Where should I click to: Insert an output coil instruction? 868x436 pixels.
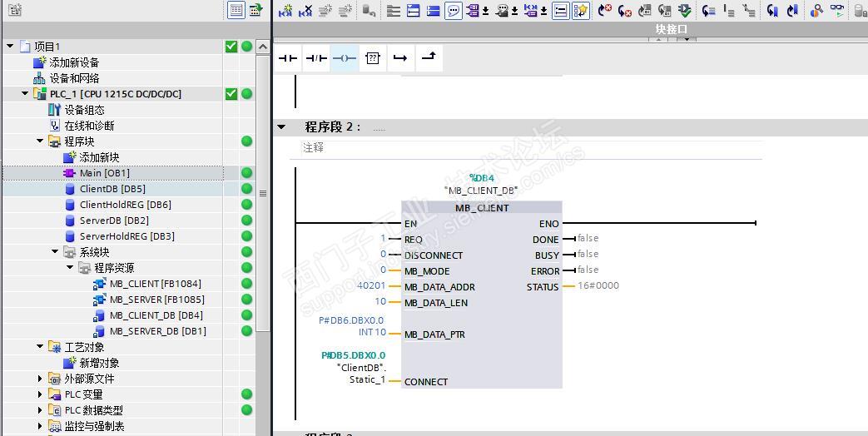[345, 58]
